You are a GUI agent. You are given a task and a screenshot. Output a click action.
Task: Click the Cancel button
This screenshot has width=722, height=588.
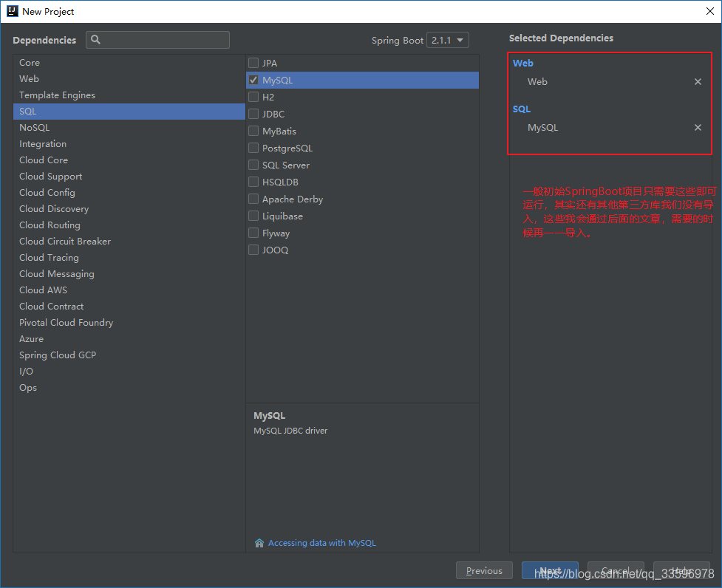pos(616,570)
